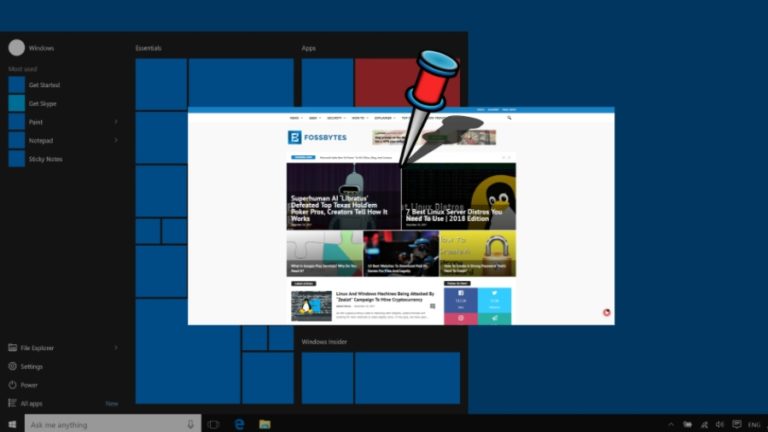The image size is (768, 432).
Task: Click the Ask me anything search box
Action: (x=113, y=424)
